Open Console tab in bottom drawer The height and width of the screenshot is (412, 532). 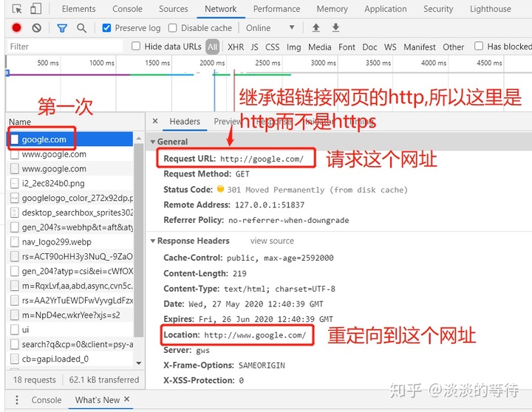point(47,400)
